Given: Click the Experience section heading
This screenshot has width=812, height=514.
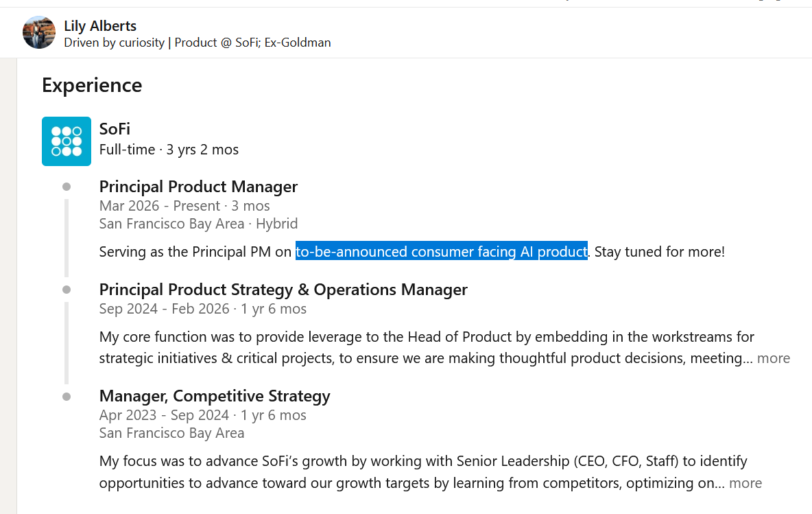Looking at the screenshot, I should pyautogui.click(x=92, y=85).
